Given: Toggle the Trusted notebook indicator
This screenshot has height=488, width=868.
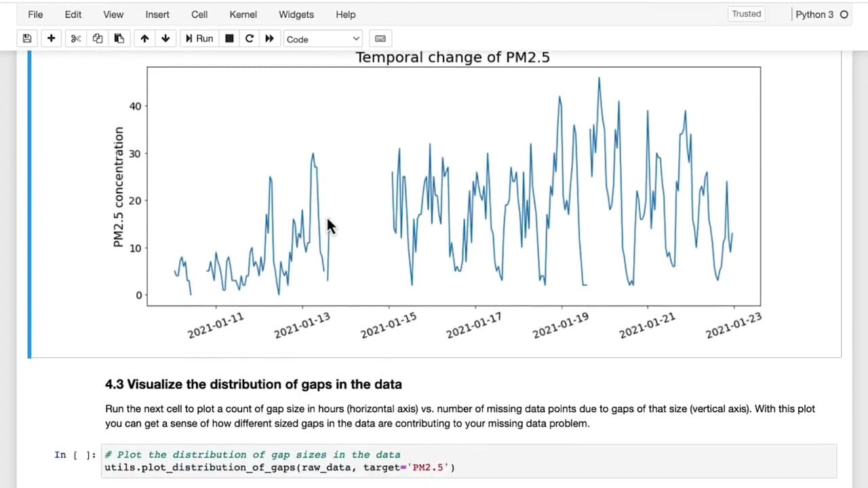Looking at the screenshot, I should [747, 14].
